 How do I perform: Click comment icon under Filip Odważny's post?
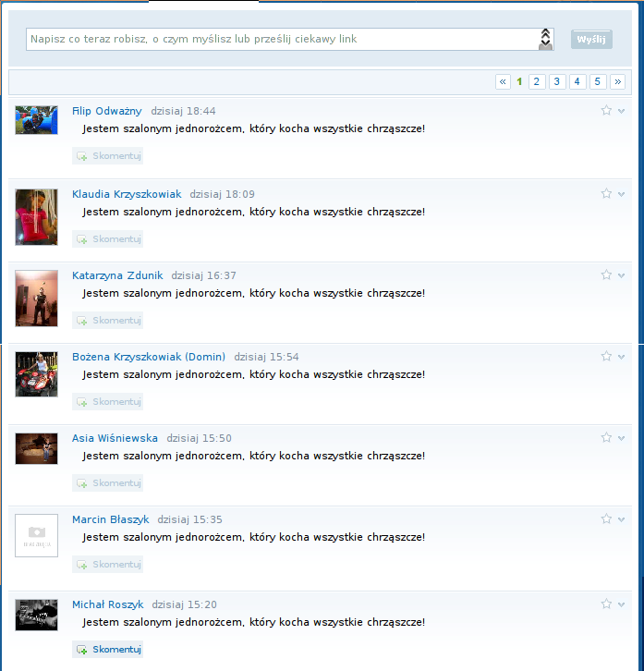(x=82, y=157)
